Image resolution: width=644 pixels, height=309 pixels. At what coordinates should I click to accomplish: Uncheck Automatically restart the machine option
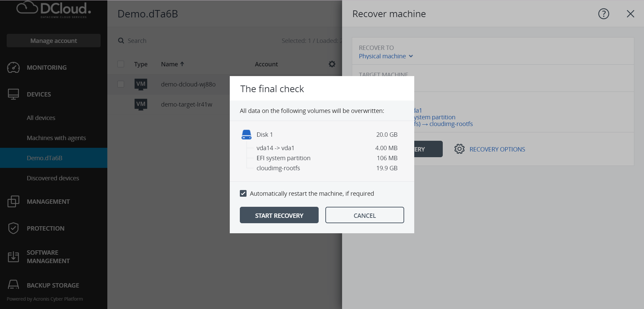[243, 193]
